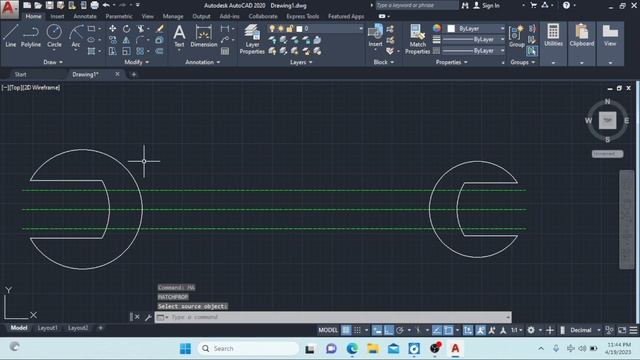
Task: Select the Text tool
Action: pos(179,36)
